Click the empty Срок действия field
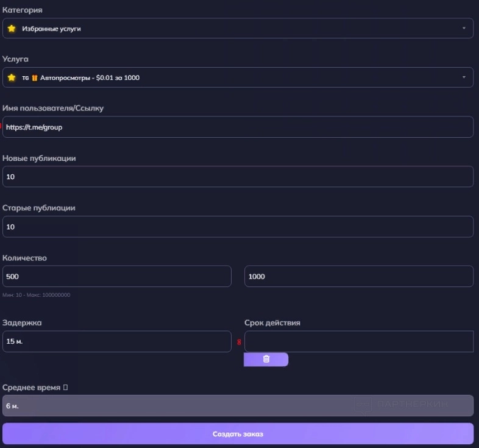The height and width of the screenshot is (448, 479). 359,341
